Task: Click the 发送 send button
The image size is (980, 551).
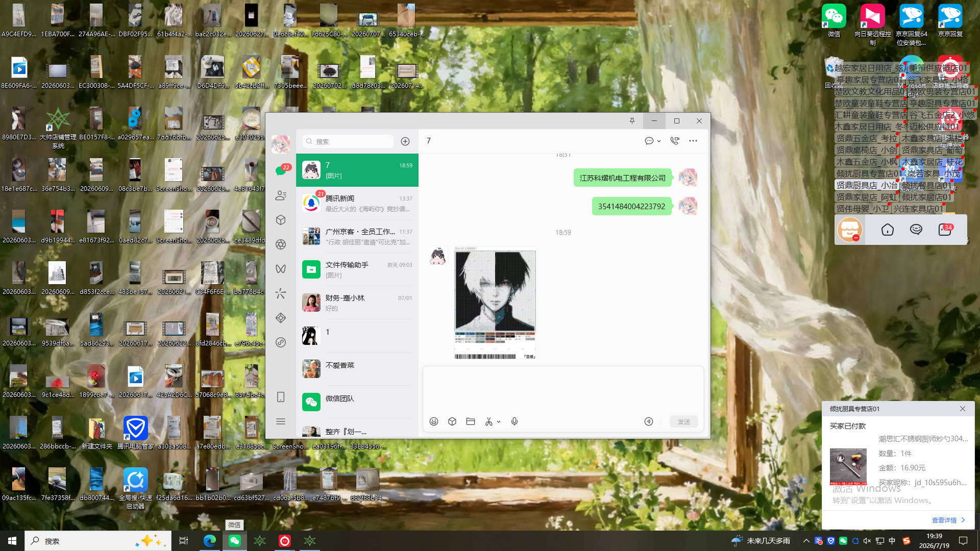Action: [x=684, y=421]
